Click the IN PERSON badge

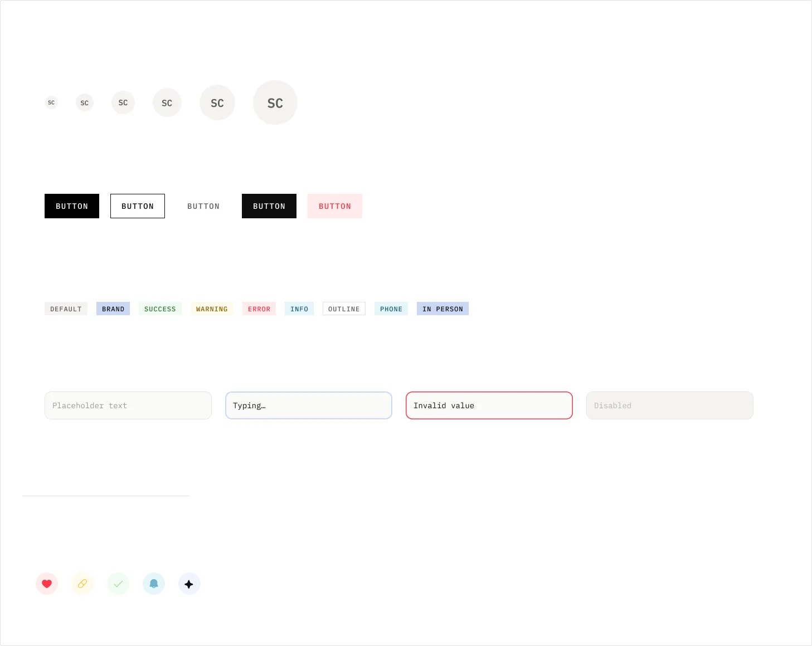pyautogui.click(x=443, y=309)
